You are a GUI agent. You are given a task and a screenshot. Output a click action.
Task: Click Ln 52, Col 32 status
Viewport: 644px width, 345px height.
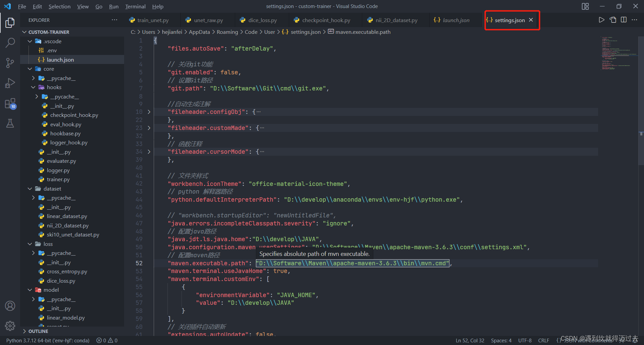pyautogui.click(x=470, y=340)
